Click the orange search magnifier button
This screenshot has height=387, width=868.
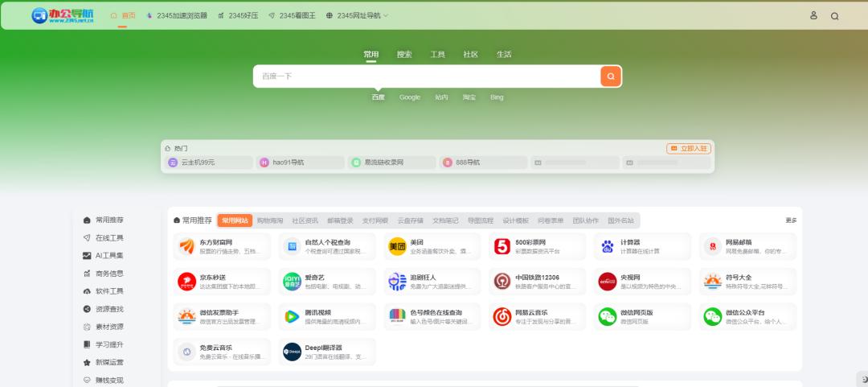[x=611, y=76]
